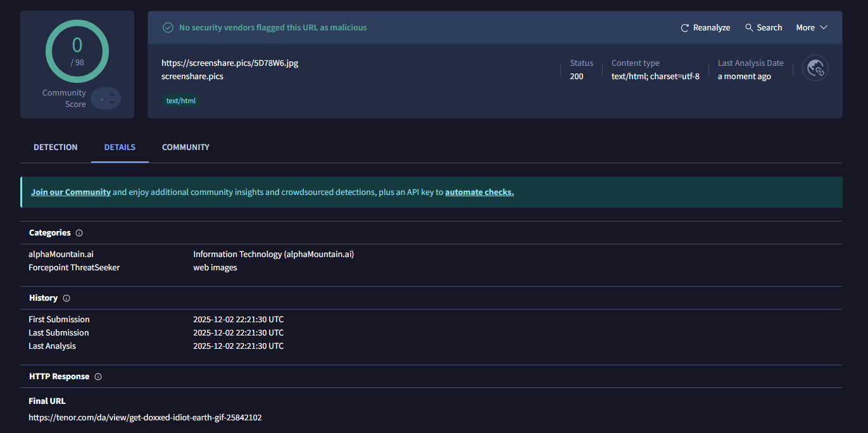
Task: Vote community score up arrow
Action: (112, 94)
